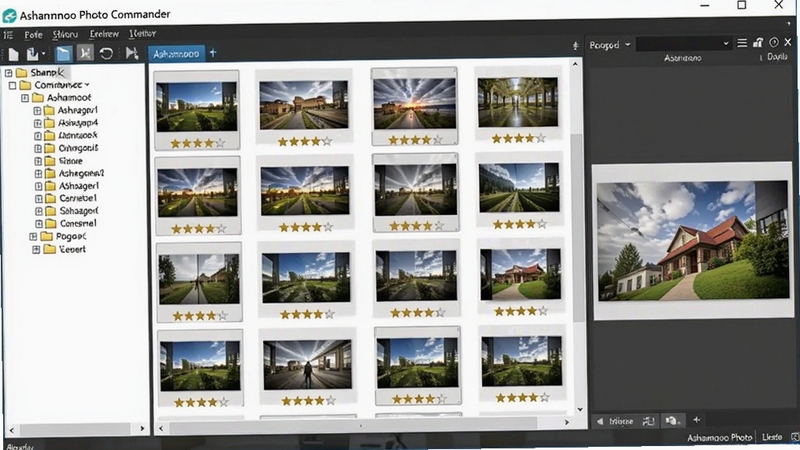This screenshot has height=450, width=800.
Task: Open the Ereinew menu
Action: click(x=104, y=34)
